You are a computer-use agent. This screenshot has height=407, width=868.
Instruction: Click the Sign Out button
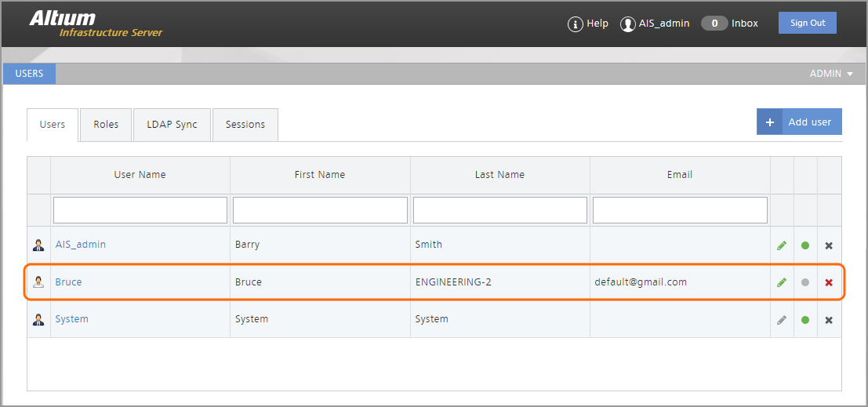tap(807, 23)
